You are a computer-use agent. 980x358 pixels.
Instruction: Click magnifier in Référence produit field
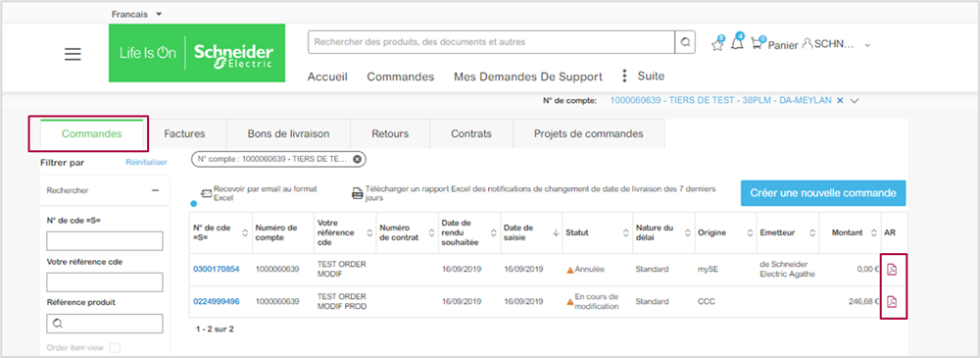pyautogui.click(x=58, y=324)
